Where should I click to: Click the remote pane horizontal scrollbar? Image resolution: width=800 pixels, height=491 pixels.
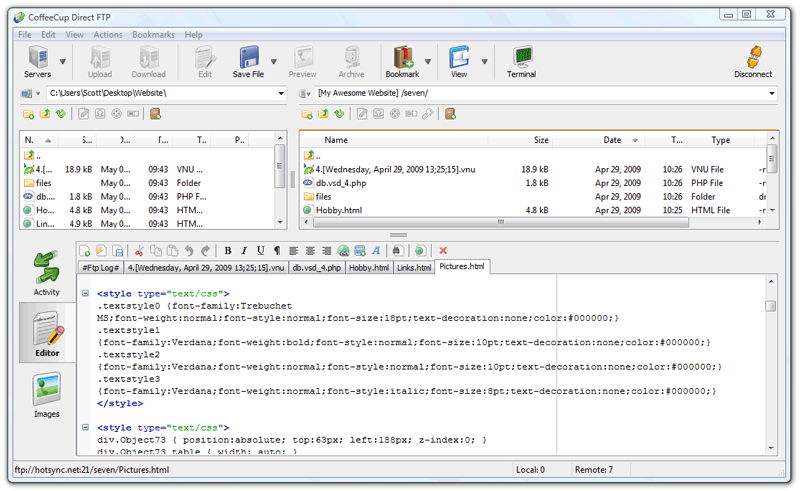[501, 222]
